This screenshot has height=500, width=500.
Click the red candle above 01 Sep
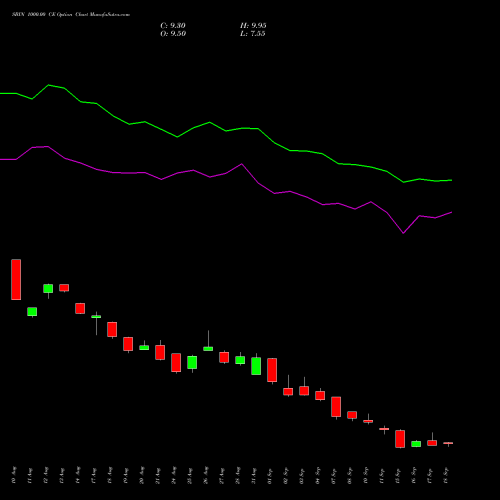tap(272, 370)
